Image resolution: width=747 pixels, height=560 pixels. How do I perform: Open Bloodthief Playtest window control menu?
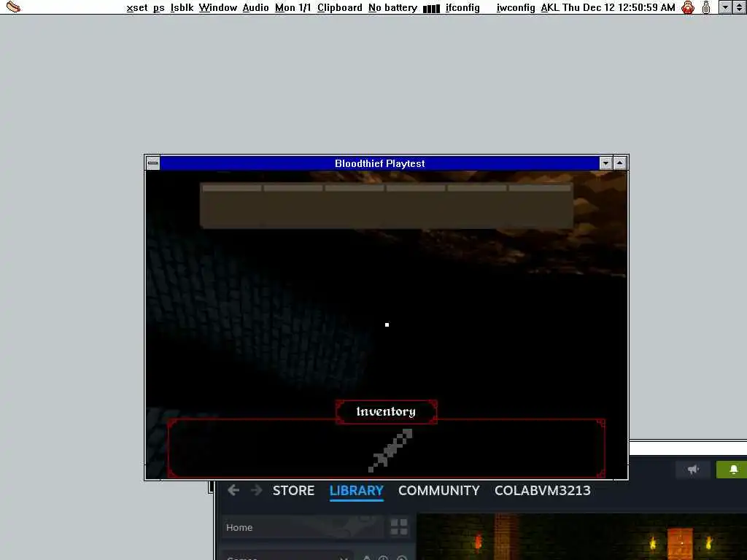point(153,163)
